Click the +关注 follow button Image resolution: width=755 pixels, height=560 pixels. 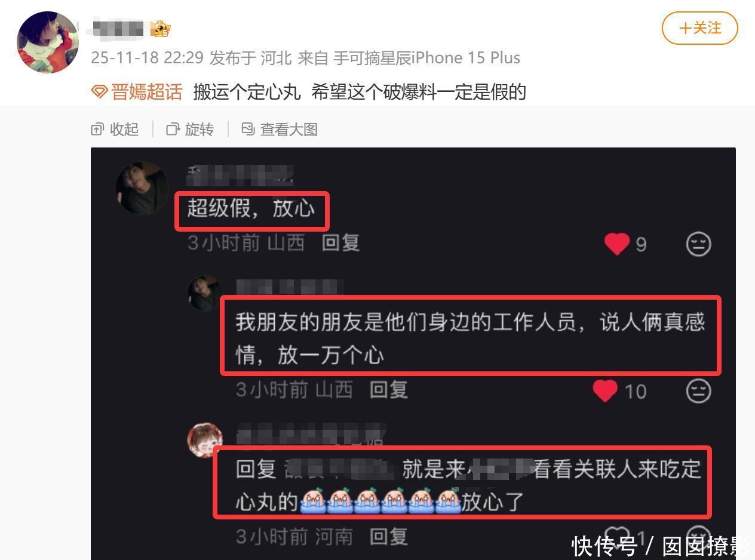click(x=699, y=28)
